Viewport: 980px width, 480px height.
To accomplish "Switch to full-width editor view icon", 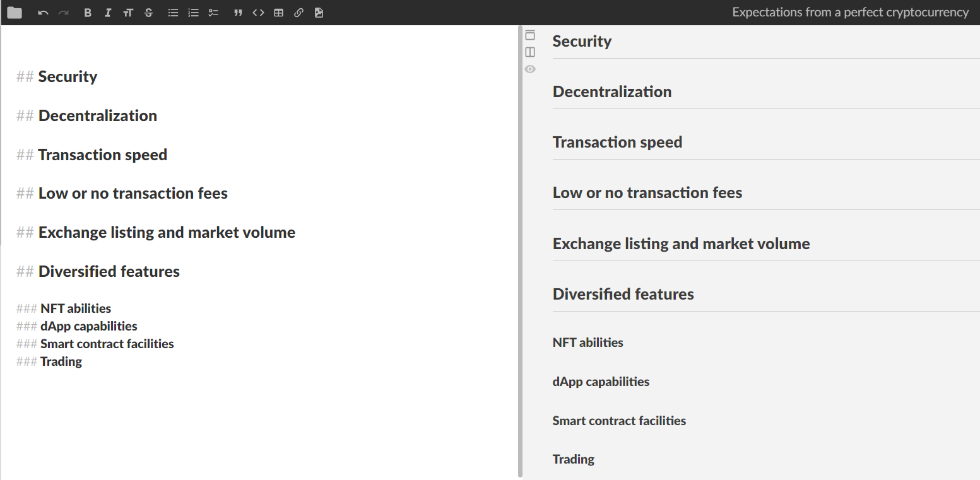I will (530, 35).
